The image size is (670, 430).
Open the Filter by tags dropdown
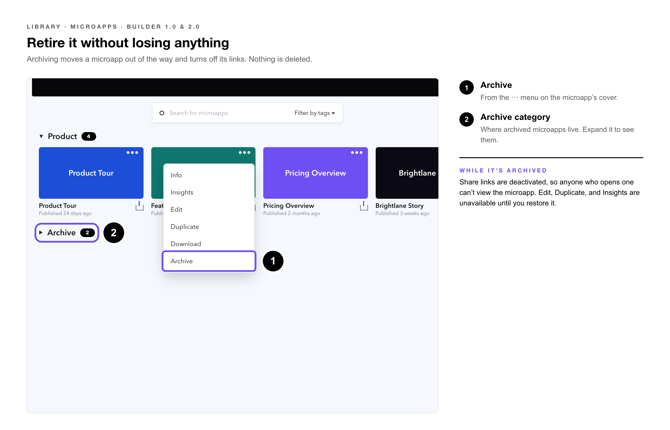pyautogui.click(x=314, y=113)
